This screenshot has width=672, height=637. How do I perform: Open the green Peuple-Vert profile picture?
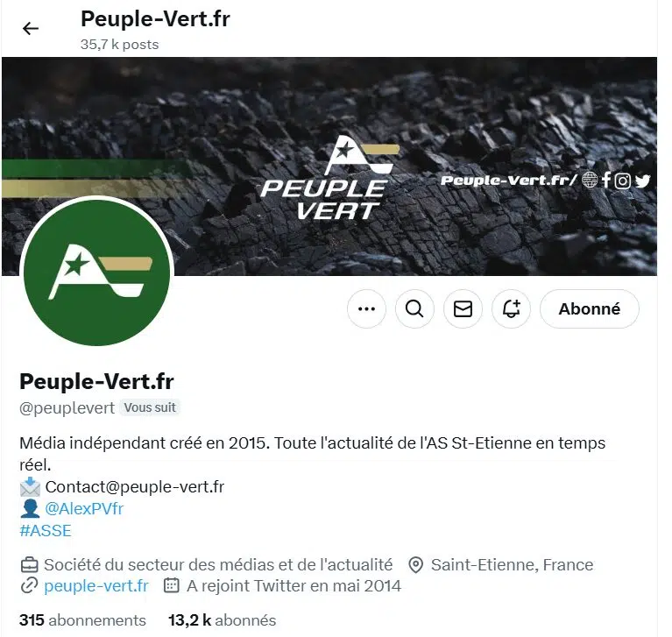(97, 272)
